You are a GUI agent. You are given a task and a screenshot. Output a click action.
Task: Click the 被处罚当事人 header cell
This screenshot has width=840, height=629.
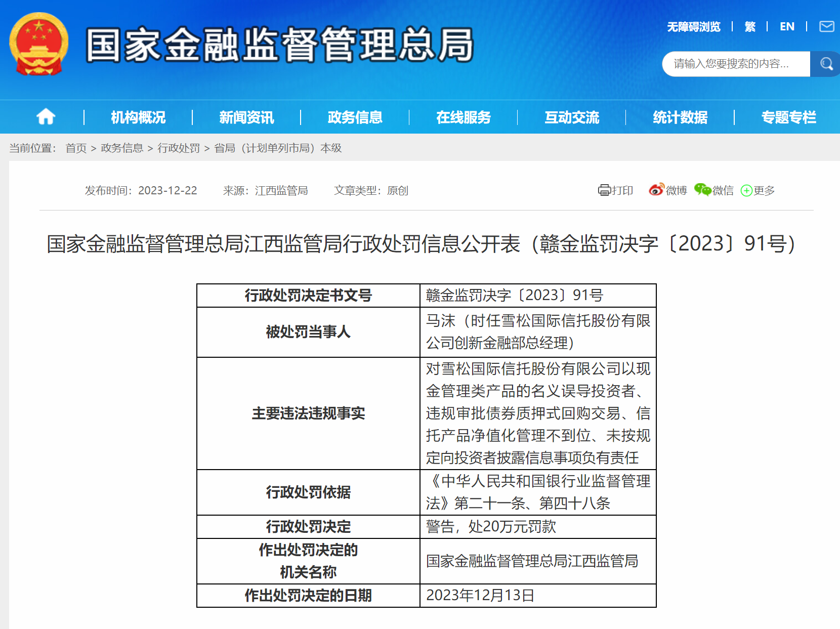tap(308, 332)
